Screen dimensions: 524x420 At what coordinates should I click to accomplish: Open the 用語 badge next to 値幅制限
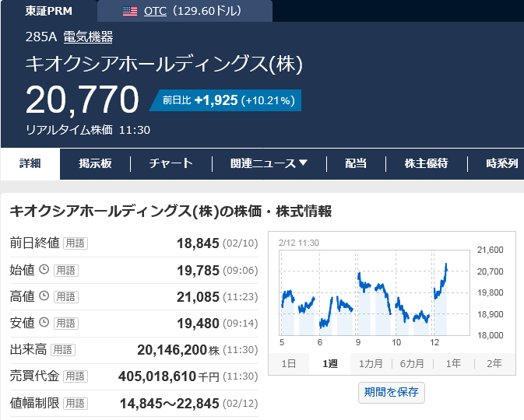(x=76, y=403)
